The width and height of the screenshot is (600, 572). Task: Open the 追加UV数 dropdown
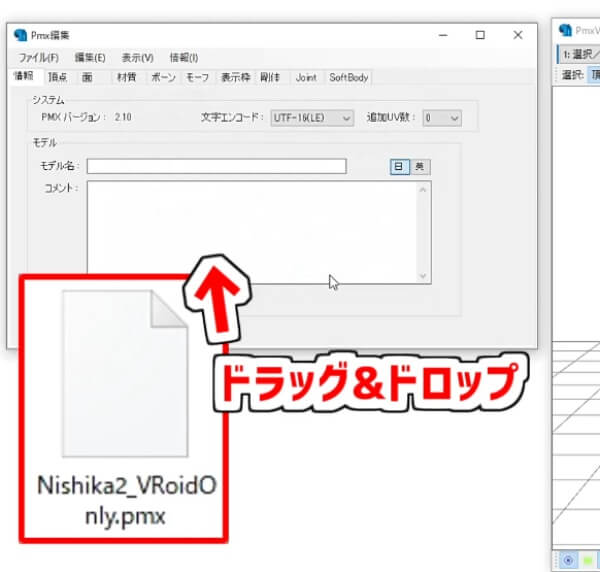click(441, 118)
